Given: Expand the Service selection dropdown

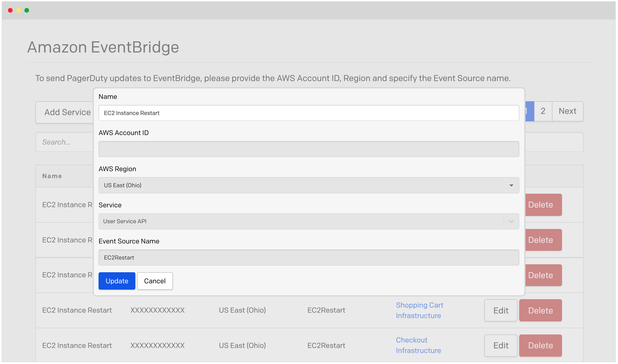Looking at the screenshot, I should point(308,221).
